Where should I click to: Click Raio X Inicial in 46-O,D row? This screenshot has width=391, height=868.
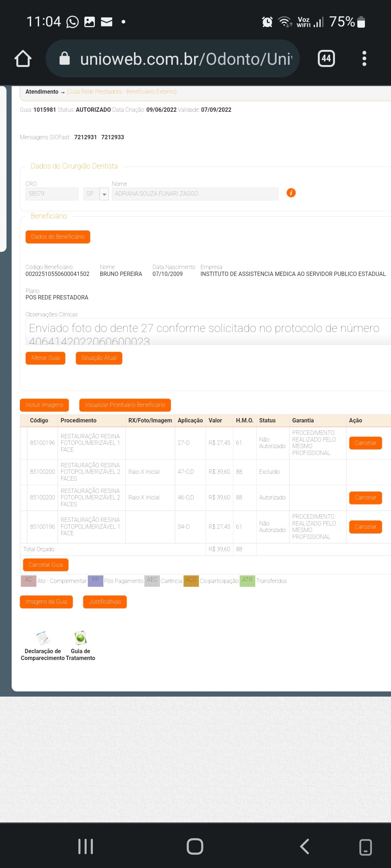click(x=144, y=498)
